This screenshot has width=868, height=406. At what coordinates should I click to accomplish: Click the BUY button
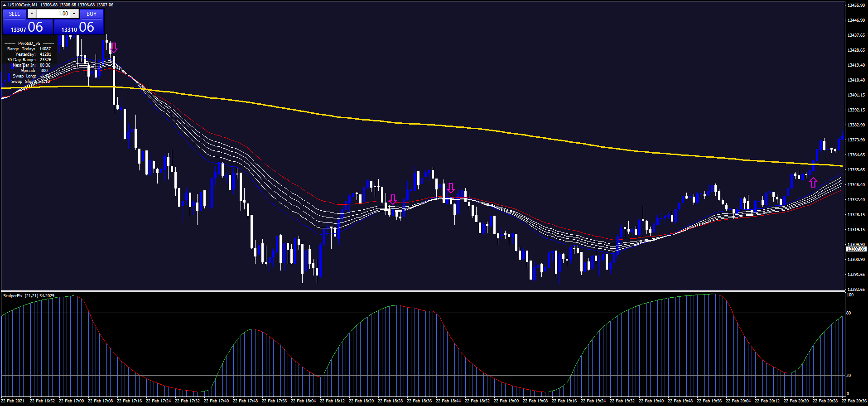[92, 14]
